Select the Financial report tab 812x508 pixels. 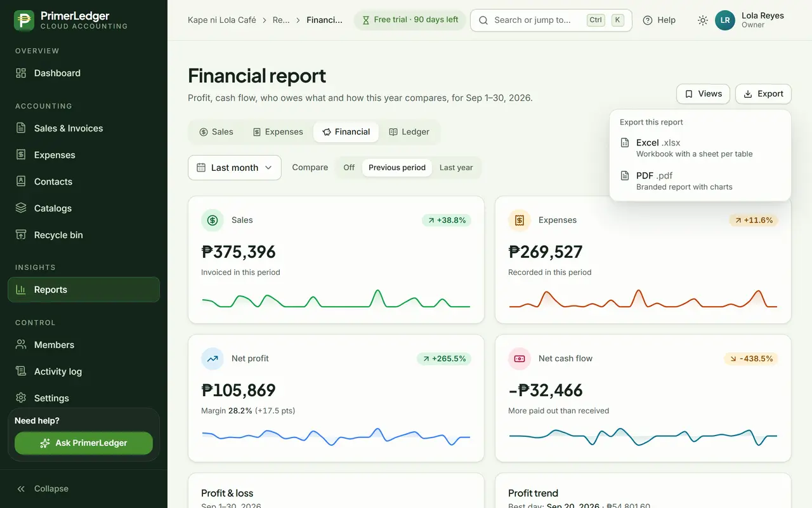(346, 132)
